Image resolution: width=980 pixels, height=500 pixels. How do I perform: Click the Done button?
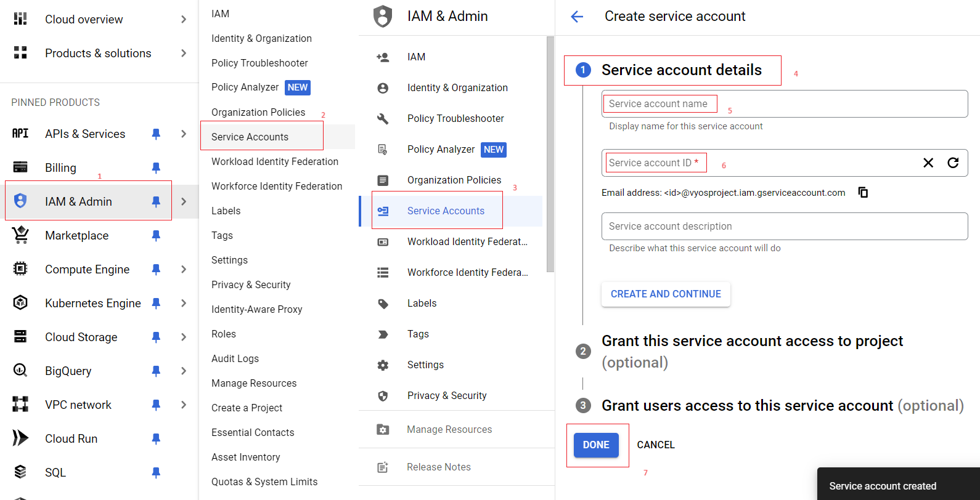595,445
